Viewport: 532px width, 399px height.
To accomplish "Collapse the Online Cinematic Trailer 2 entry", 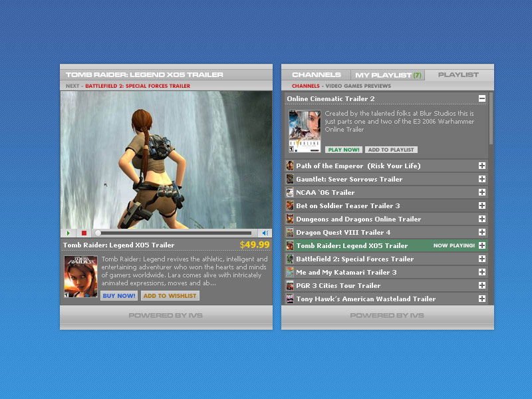I will (482, 98).
